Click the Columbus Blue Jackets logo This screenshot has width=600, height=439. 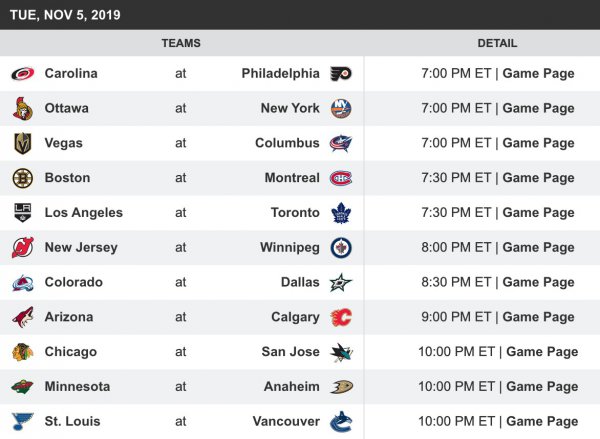click(x=341, y=143)
